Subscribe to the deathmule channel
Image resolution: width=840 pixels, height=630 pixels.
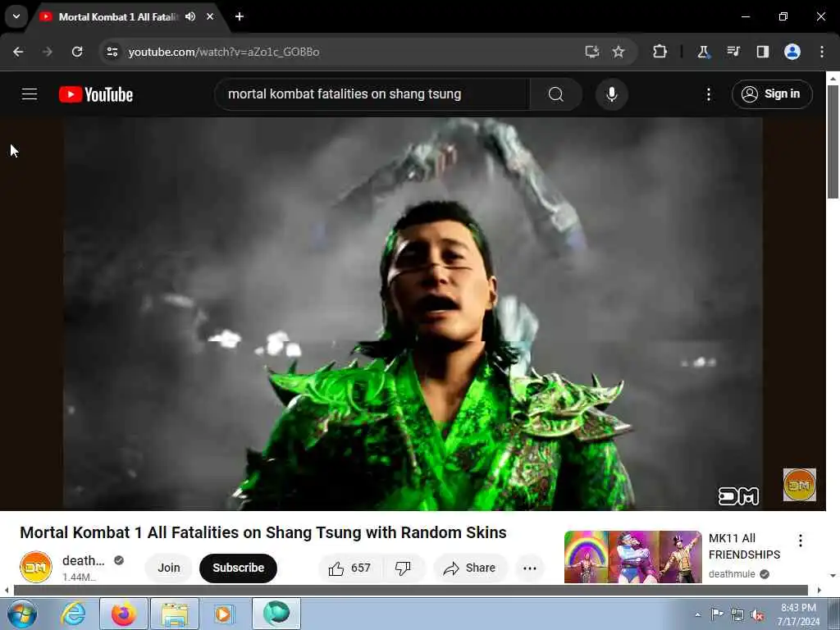[239, 568]
